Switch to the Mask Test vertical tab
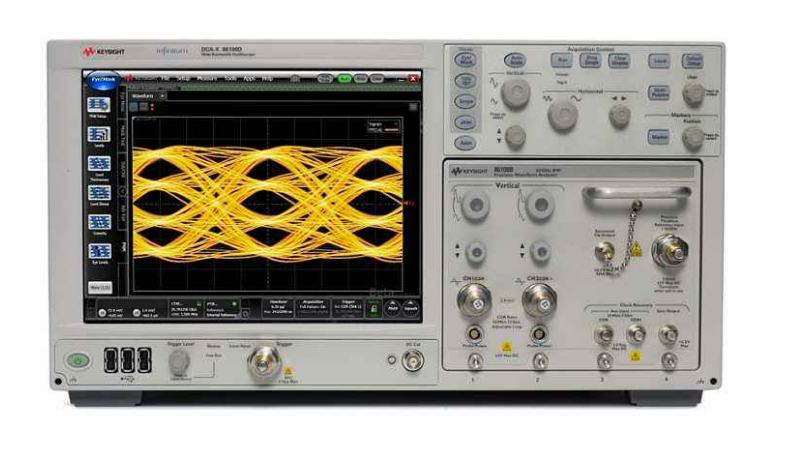The image size is (810, 473). click(123, 137)
